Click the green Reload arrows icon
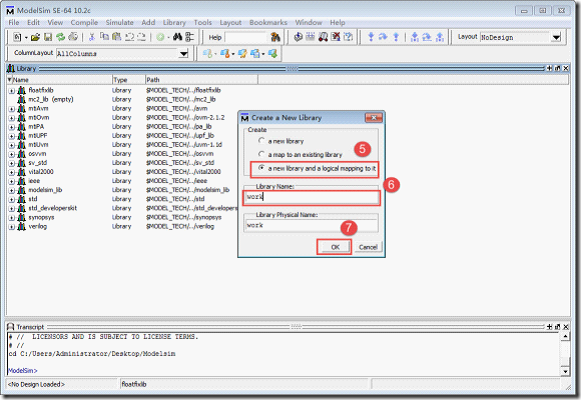 (x=60, y=37)
